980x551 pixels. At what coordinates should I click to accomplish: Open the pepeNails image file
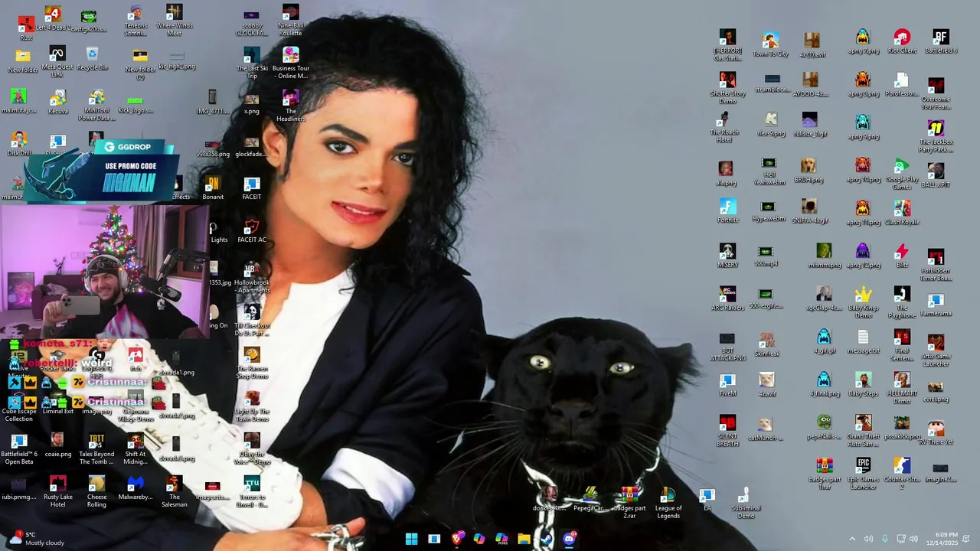tap(825, 427)
